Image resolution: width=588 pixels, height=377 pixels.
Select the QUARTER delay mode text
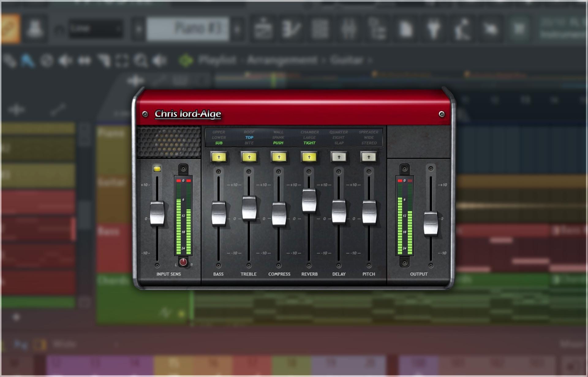click(x=338, y=132)
